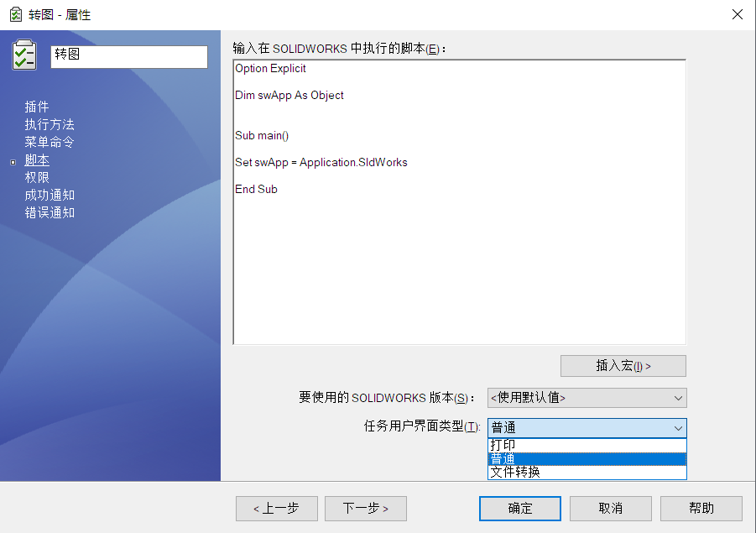
Task: Click the 取消 button
Action: pos(610,509)
